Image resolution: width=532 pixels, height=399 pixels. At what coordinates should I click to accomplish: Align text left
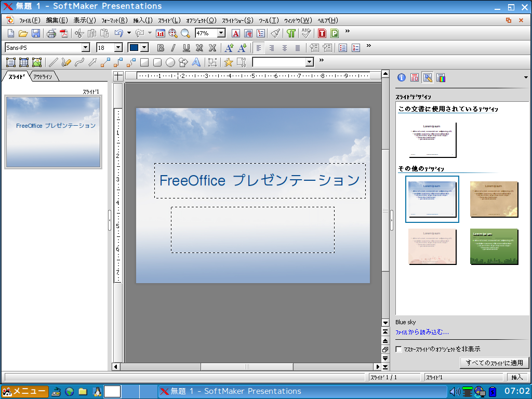click(x=259, y=48)
